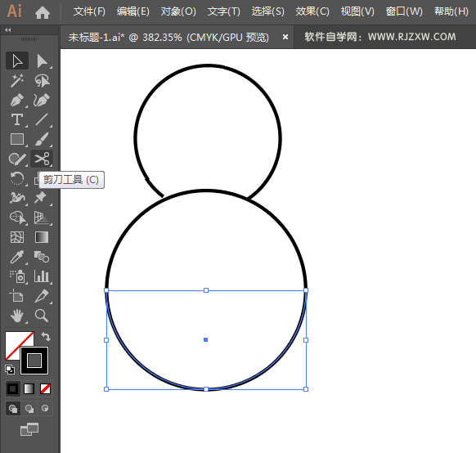
Task: Select the Zoom magnifier tool
Action: point(42,316)
